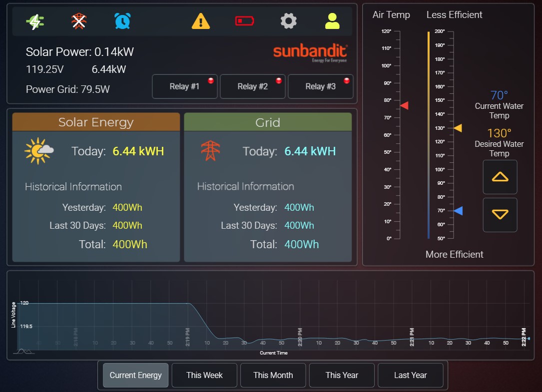Toggle Relay #1
Viewport: 542px width, 392px height.
tap(185, 86)
